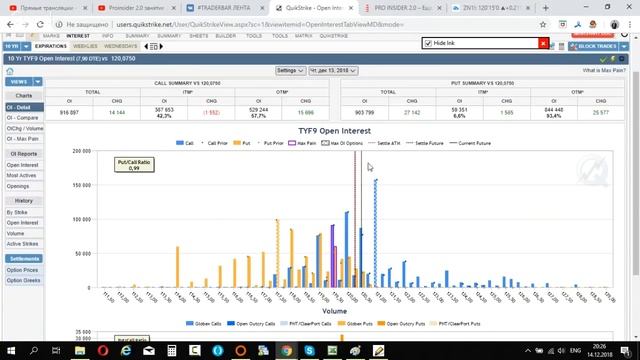The image size is (640, 360).
Task: Select the WEEKLIES tab
Action: [x=85, y=46]
